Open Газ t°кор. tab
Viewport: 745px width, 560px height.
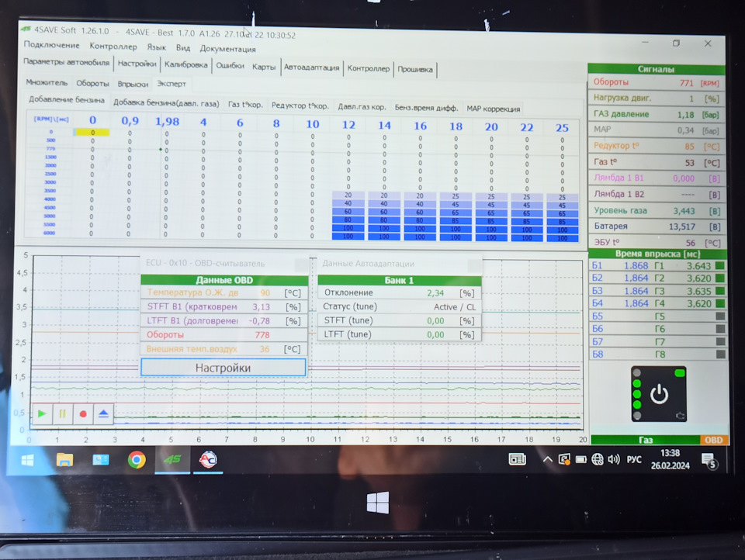tap(245, 105)
